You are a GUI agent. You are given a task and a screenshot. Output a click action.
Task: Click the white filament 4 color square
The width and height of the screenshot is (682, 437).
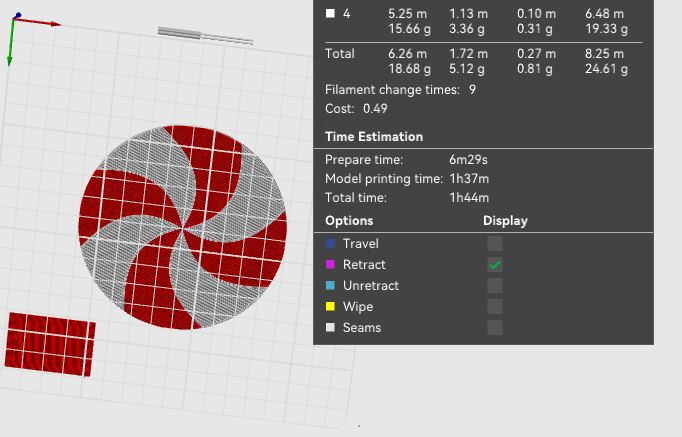click(330, 13)
